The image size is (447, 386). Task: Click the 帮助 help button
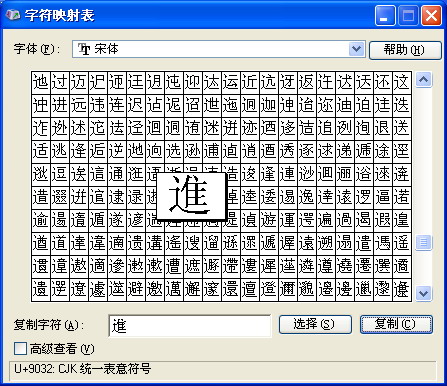(x=405, y=50)
